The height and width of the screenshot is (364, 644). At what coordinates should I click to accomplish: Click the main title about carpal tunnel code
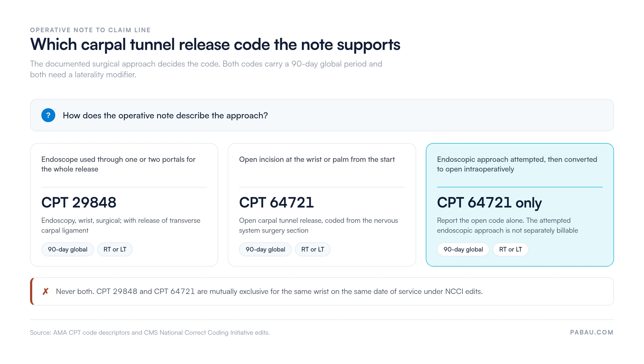coord(215,45)
